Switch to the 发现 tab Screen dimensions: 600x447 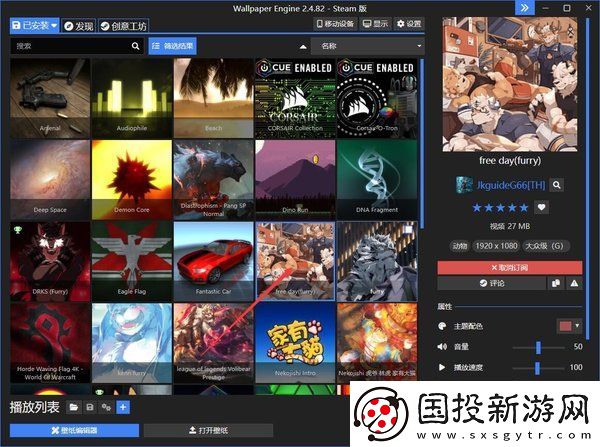pyautogui.click(x=79, y=26)
